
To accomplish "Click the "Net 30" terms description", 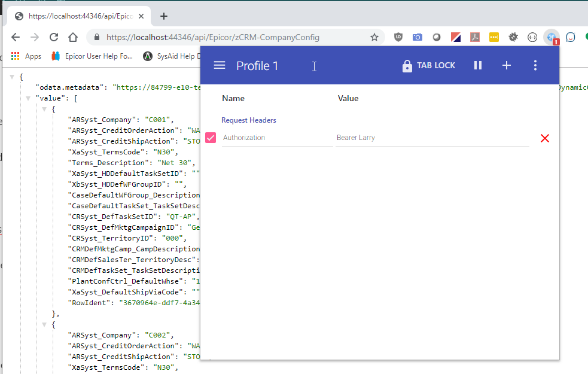I will [x=175, y=163].
